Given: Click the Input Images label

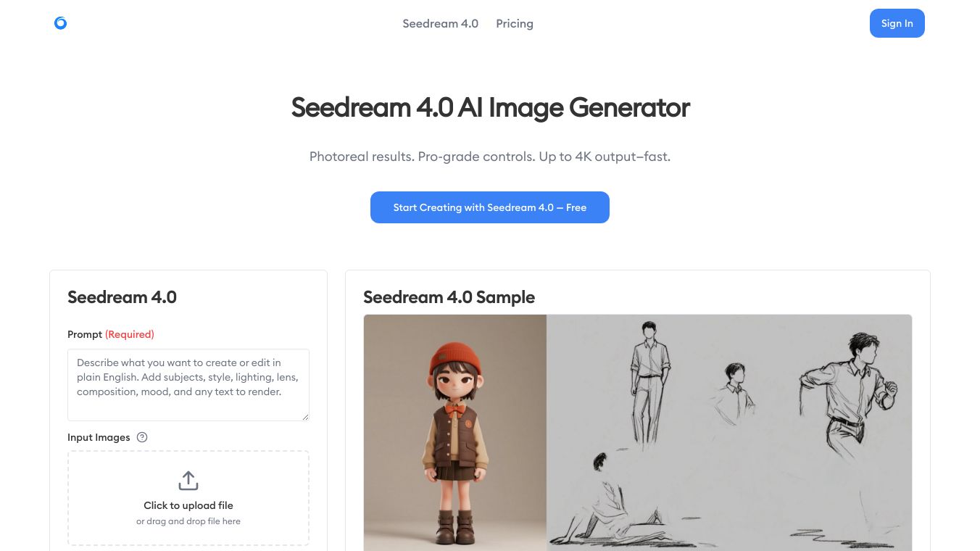Looking at the screenshot, I should point(99,437).
